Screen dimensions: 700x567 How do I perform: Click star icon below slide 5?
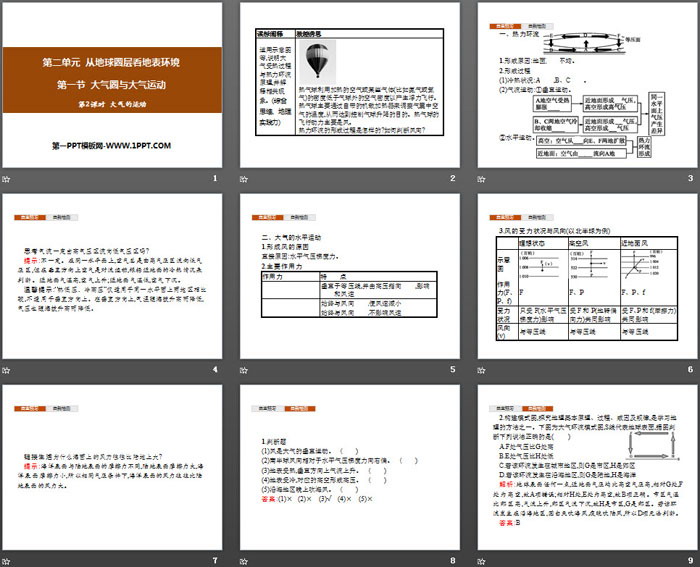[x=244, y=370]
